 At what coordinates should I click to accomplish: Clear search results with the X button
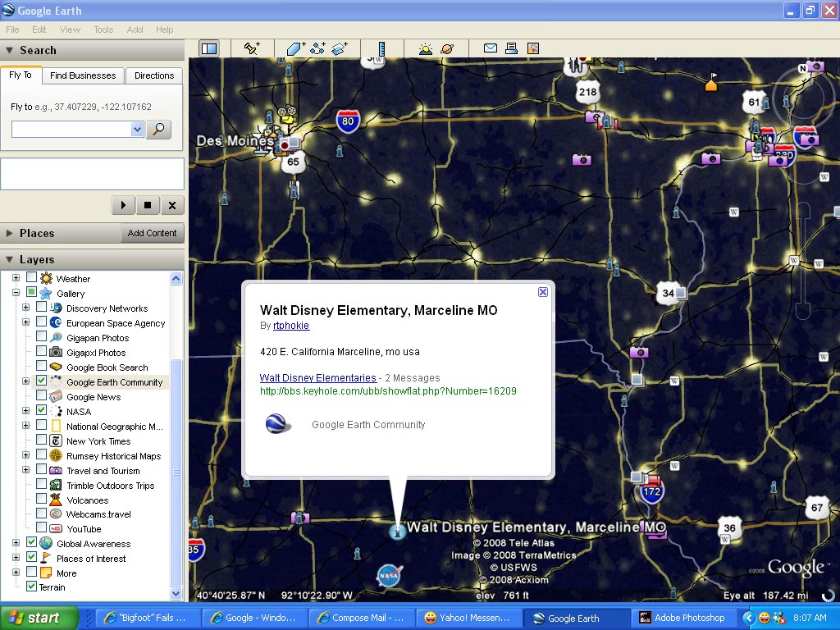point(172,205)
